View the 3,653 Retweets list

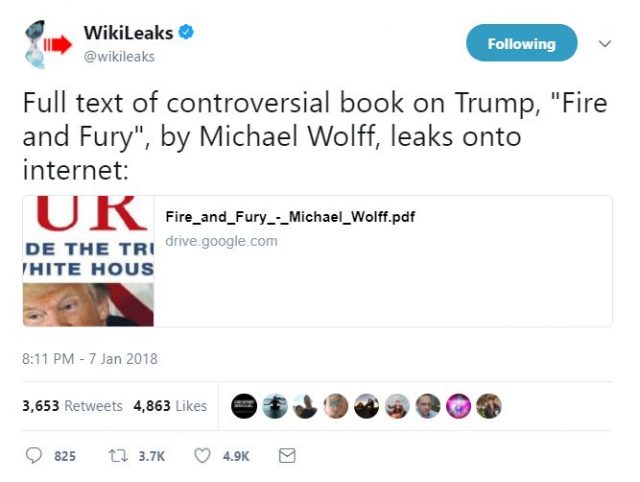click(72, 406)
